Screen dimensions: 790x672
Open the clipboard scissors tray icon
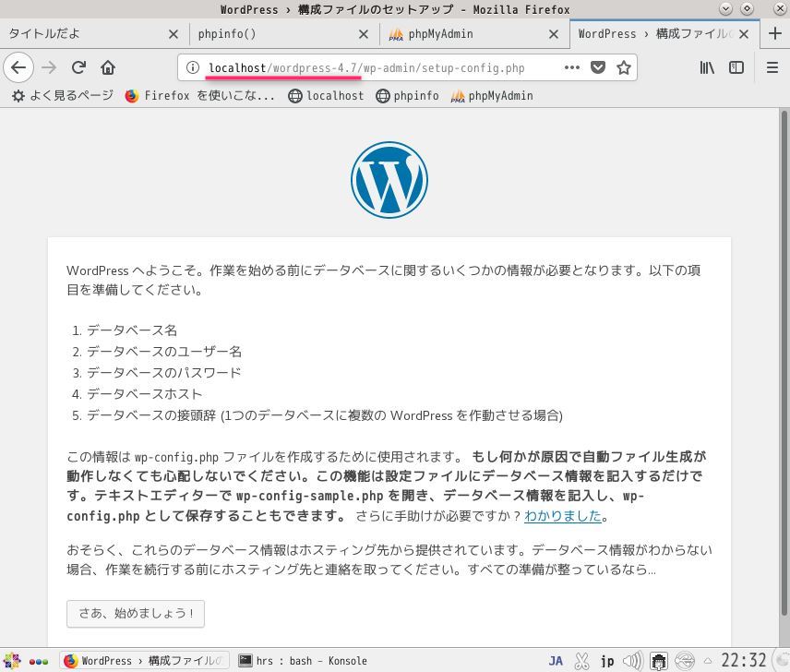581,661
